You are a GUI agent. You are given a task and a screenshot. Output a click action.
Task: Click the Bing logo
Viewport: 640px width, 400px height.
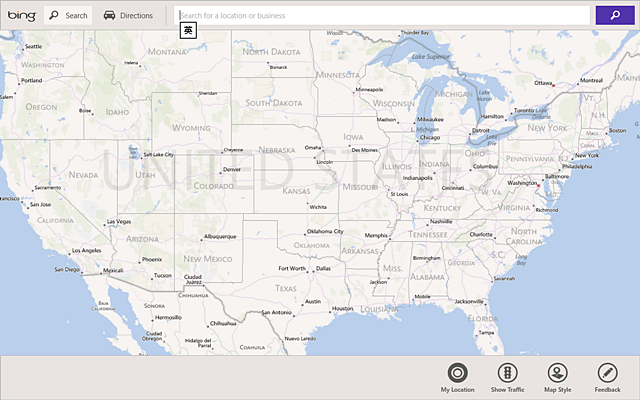click(22, 16)
